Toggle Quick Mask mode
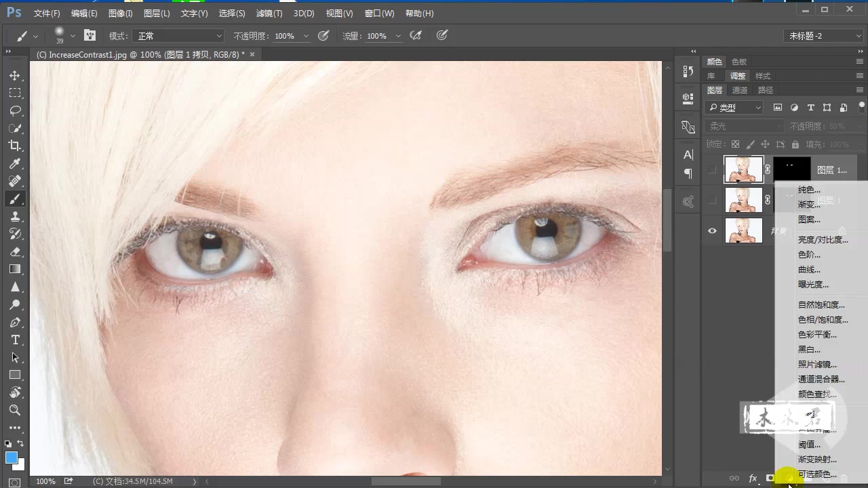Image resolution: width=868 pixels, height=488 pixels. tap(15, 483)
